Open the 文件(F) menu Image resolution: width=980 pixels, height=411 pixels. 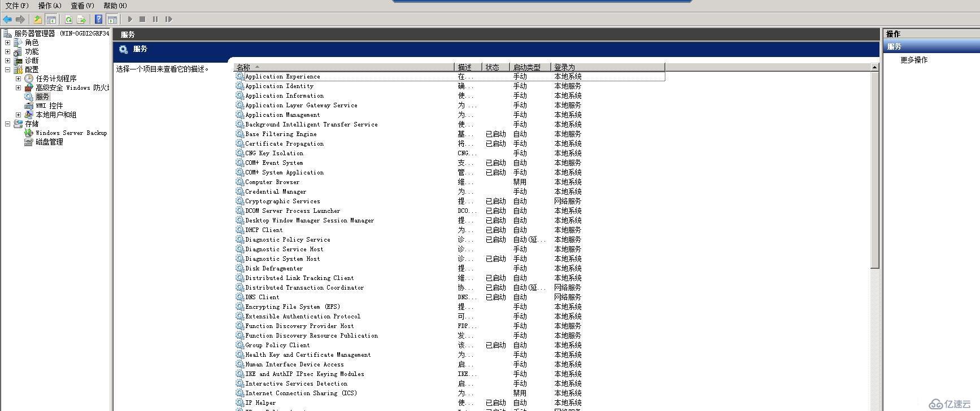point(17,6)
